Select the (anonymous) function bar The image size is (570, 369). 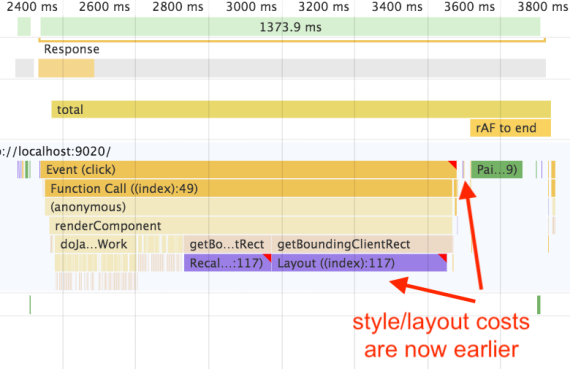pyautogui.click(x=249, y=207)
